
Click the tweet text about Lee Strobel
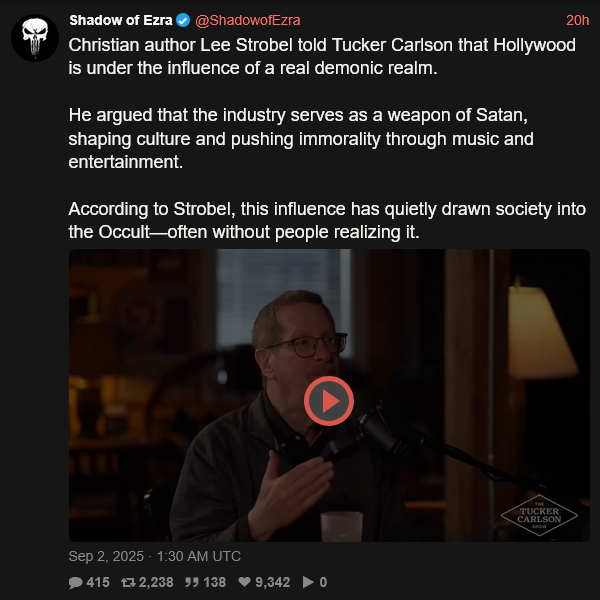[322, 56]
